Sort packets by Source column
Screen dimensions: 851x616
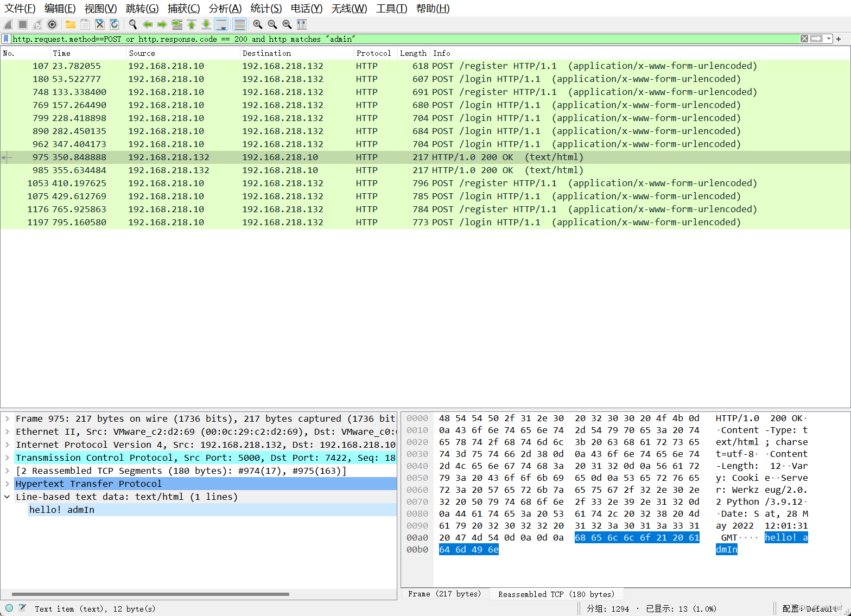click(x=183, y=53)
